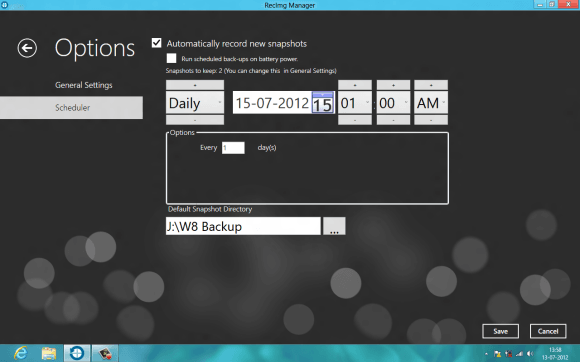Save the scheduler options

(x=500, y=331)
